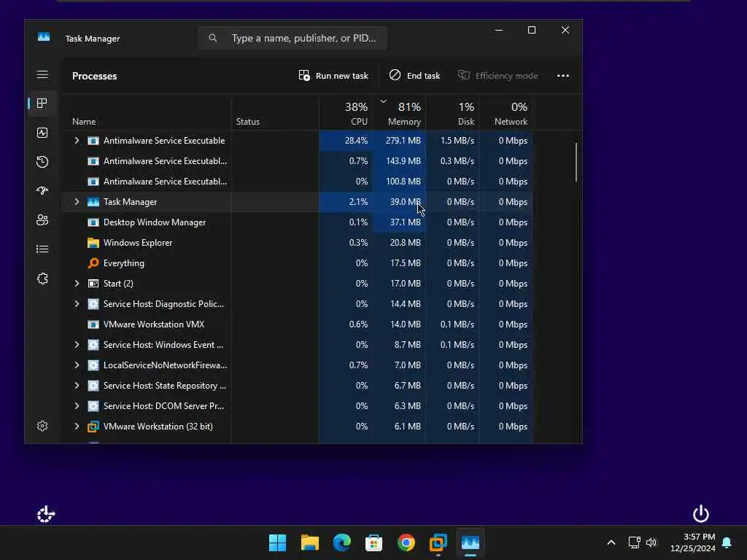
Task: Open the Details sidebar page
Action: click(x=42, y=249)
